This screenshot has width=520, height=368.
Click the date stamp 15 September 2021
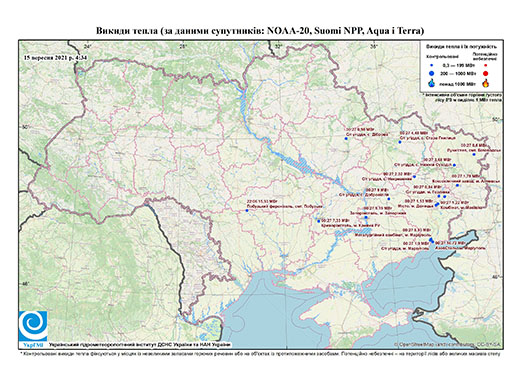pos(55,57)
